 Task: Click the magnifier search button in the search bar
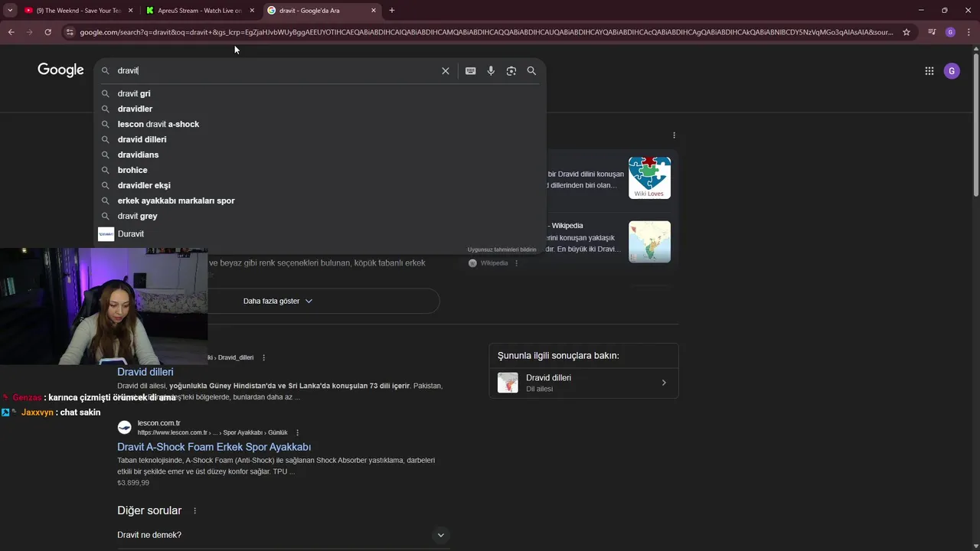pos(531,70)
